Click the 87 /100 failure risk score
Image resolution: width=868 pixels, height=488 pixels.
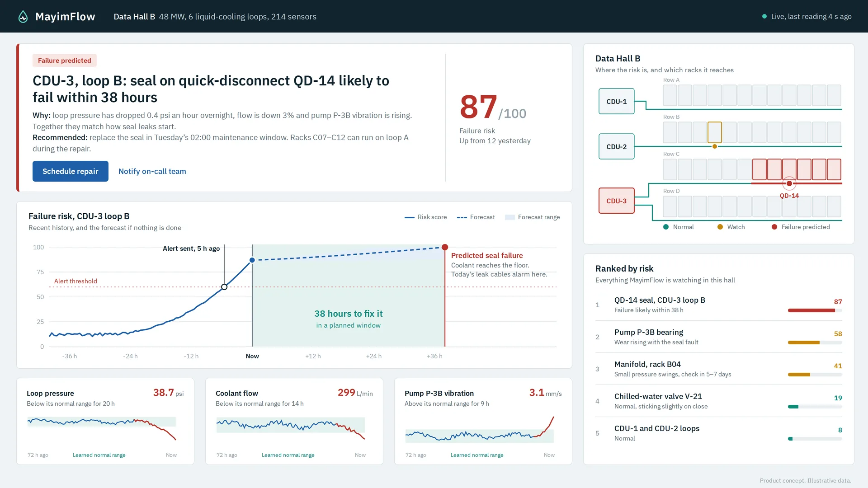coord(493,108)
